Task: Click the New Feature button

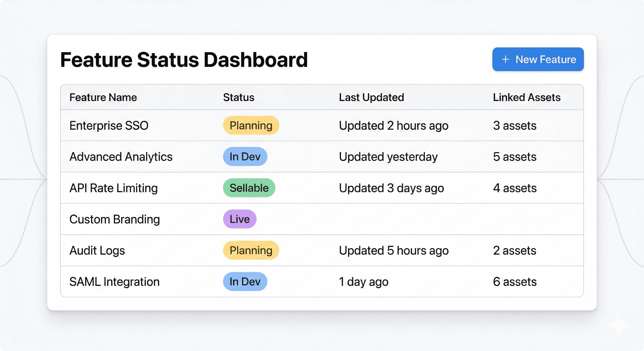Action: [538, 59]
